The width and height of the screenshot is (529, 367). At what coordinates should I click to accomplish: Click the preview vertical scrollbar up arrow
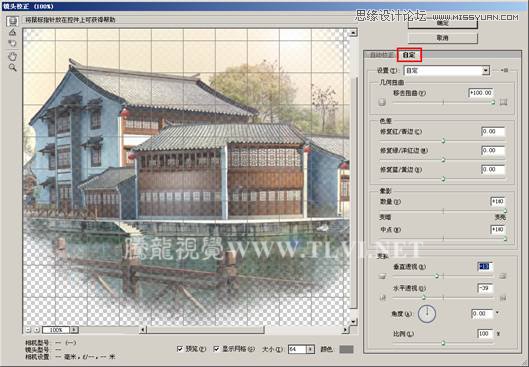click(353, 33)
